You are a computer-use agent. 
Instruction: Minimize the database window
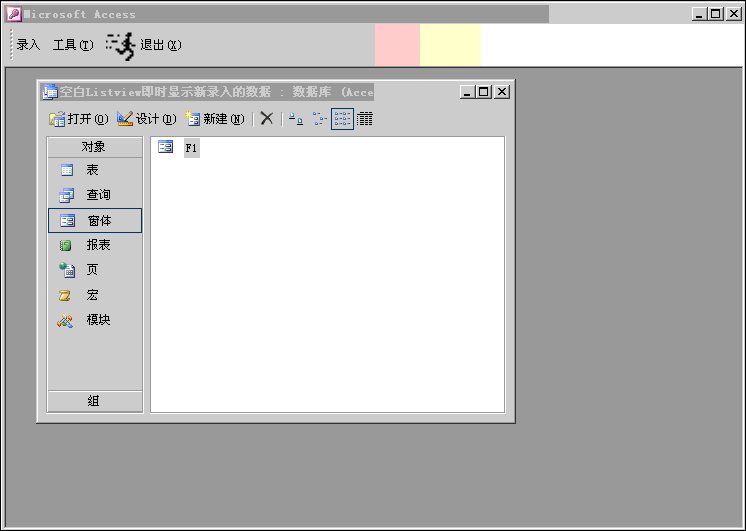467,92
